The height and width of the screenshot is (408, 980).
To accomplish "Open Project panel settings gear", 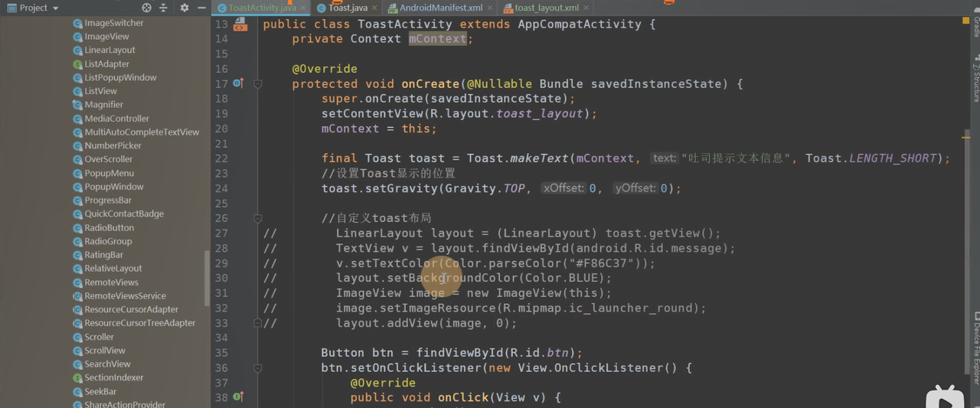I will [184, 8].
